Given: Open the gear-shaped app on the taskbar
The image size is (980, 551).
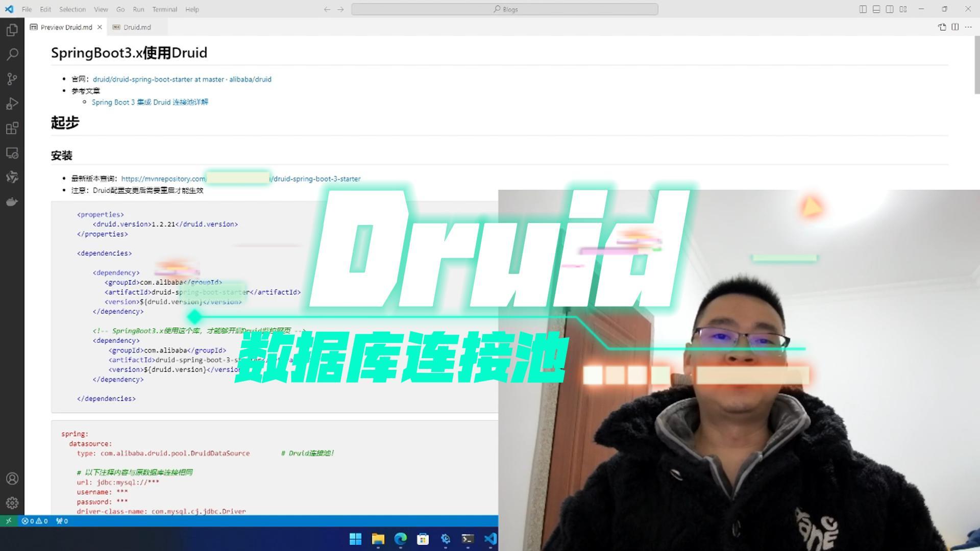Looking at the screenshot, I should (445, 539).
